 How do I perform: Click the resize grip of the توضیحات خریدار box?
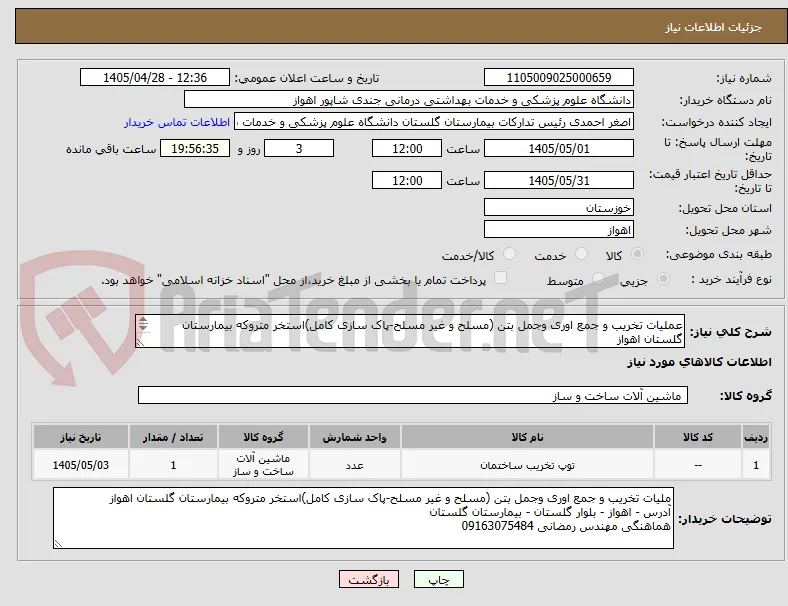pyautogui.click(x=58, y=543)
